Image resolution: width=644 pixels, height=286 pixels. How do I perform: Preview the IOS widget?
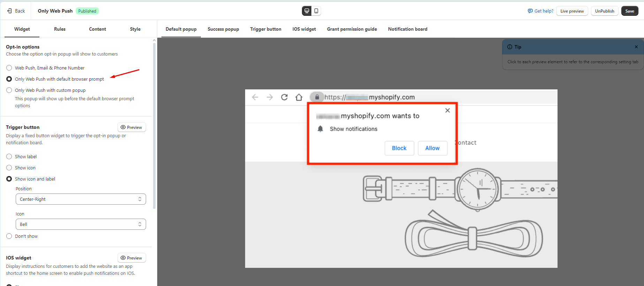pos(131,258)
